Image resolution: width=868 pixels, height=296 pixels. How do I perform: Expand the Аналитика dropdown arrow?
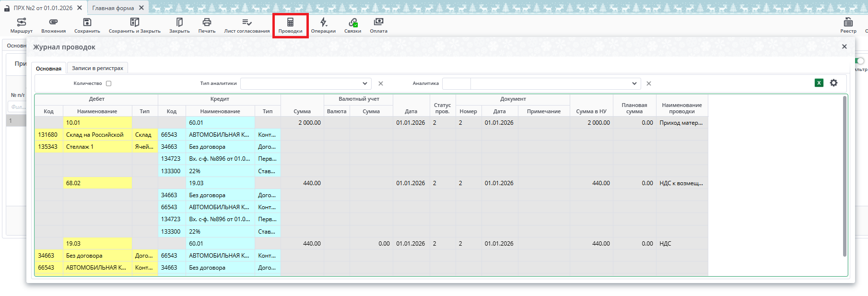pyautogui.click(x=634, y=83)
